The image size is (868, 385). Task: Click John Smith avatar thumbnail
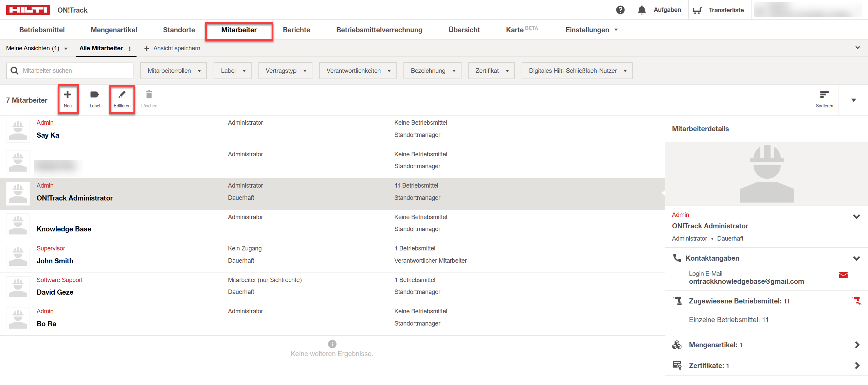(18, 257)
